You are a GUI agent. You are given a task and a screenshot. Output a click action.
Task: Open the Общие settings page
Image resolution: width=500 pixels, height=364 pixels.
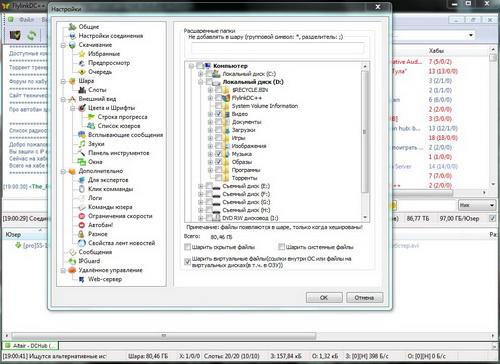click(88, 27)
